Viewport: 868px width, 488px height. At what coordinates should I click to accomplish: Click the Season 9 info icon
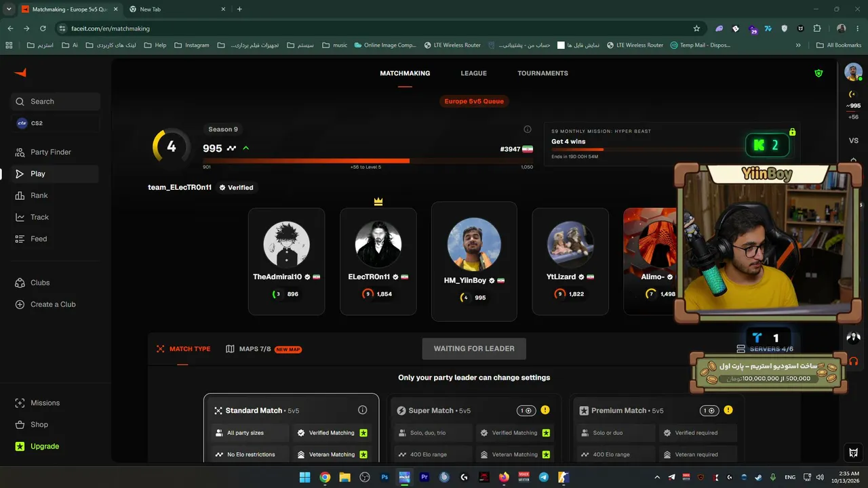coord(528,129)
